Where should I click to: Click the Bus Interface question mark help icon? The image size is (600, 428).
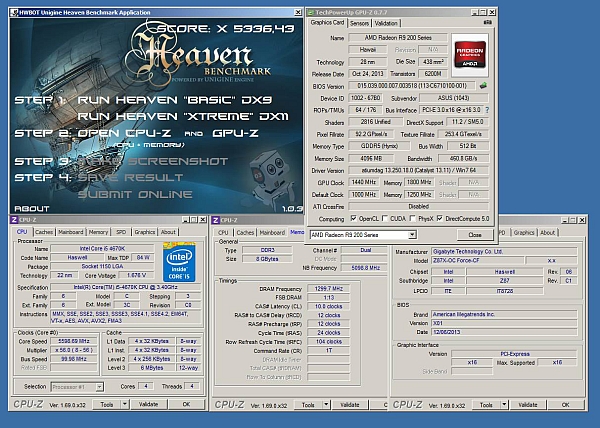[487, 110]
